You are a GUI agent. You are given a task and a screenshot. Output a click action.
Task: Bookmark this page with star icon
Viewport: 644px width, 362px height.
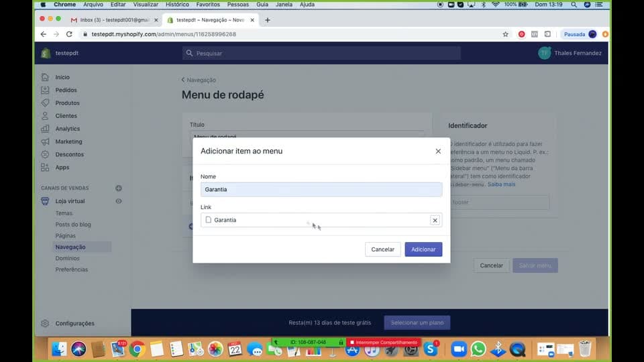(505, 34)
